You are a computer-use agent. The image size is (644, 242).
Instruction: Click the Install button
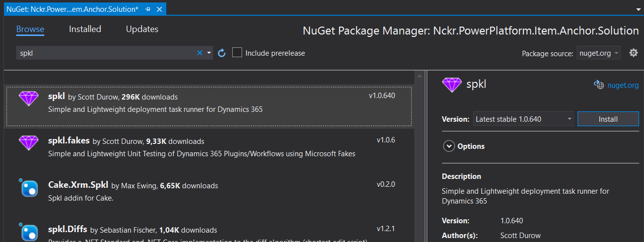pos(608,119)
